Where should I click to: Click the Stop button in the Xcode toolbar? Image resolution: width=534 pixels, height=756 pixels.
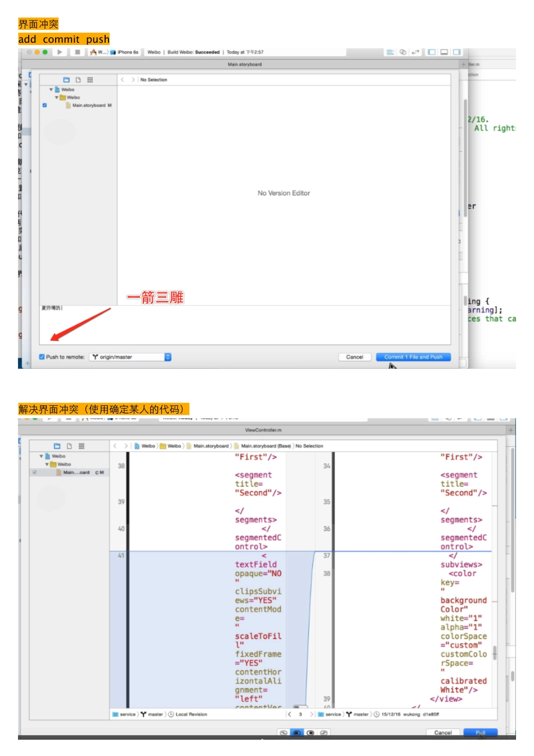(77, 52)
